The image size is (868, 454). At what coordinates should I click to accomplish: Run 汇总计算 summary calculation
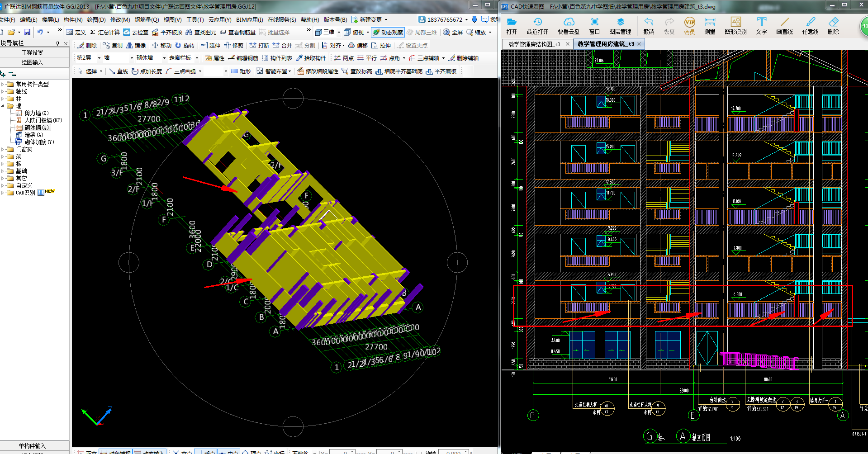click(x=105, y=32)
